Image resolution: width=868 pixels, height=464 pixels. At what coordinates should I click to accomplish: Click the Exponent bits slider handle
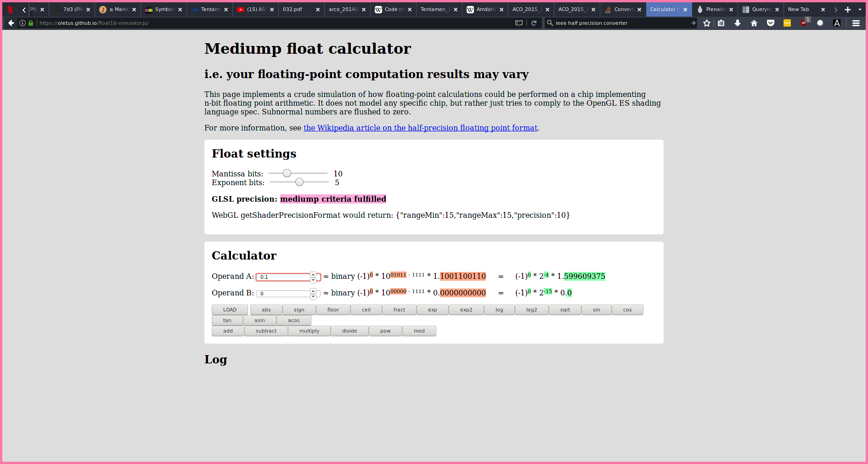pyautogui.click(x=299, y=182)
